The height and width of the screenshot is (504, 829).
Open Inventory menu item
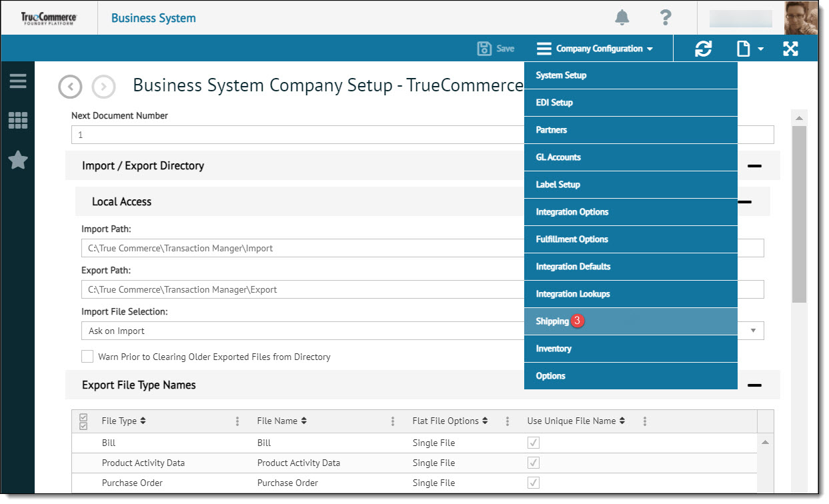pyautogui.click(x=631, y=349)
